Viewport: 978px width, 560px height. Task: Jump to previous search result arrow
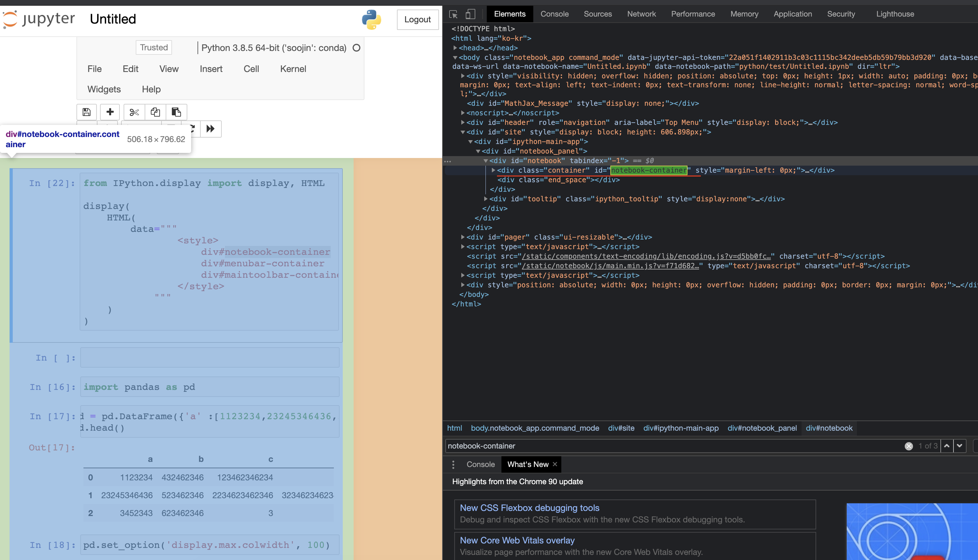(x=947, y=446)
